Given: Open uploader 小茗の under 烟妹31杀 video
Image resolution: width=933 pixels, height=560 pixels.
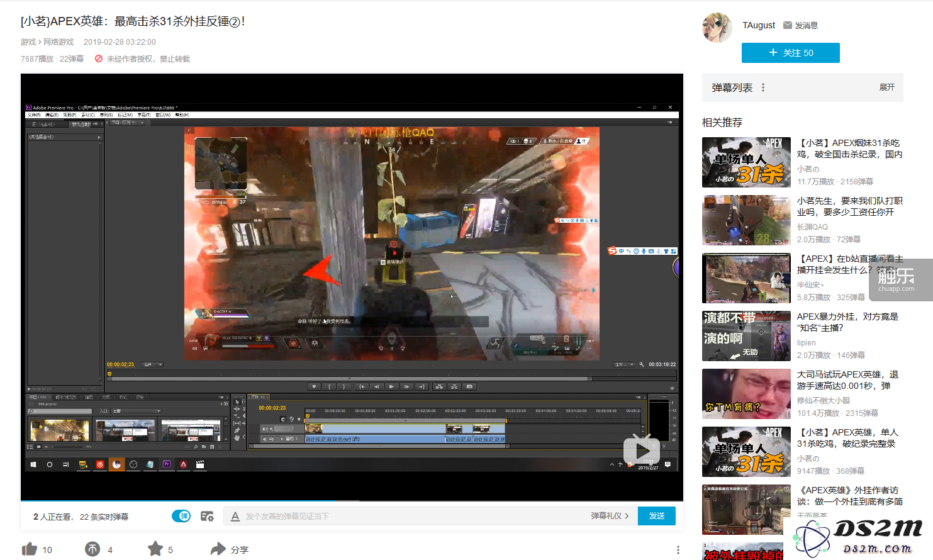Looking at the screenshot, I should pyautogui.click(x=808, y=169).
